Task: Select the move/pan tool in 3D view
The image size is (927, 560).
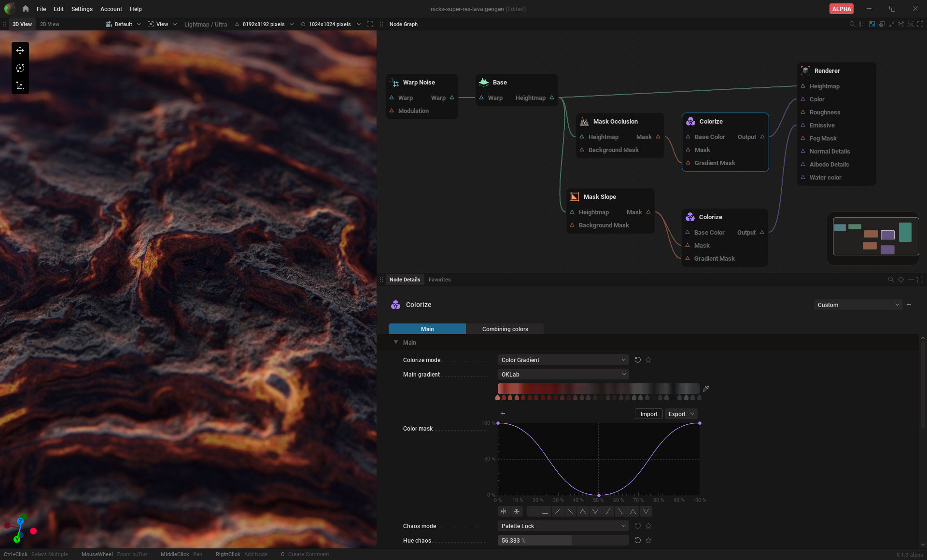Action: 20,51
